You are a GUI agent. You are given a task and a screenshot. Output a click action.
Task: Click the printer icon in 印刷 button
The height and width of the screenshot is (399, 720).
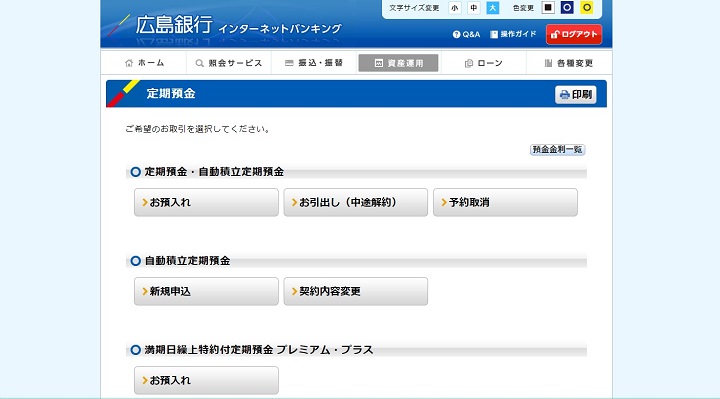point(565,95)
